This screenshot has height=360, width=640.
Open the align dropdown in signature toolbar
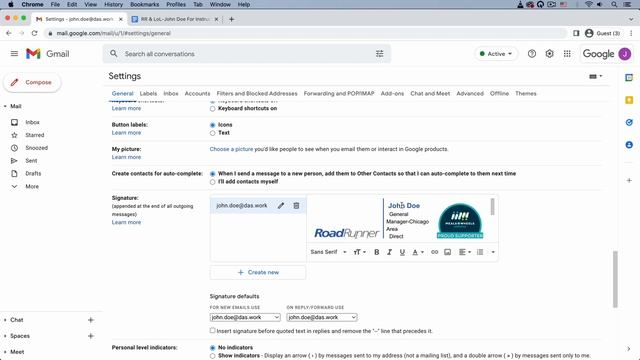464,252
